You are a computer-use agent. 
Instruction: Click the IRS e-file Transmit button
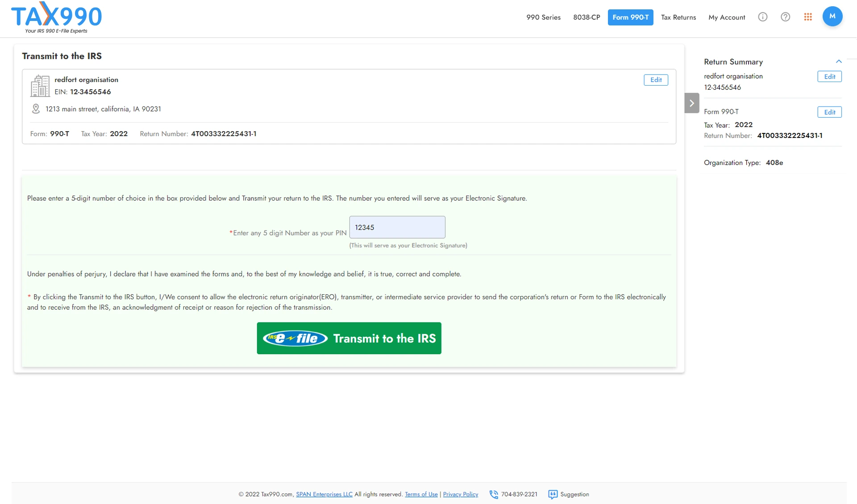pyautogui.click(x=349, y=338)
